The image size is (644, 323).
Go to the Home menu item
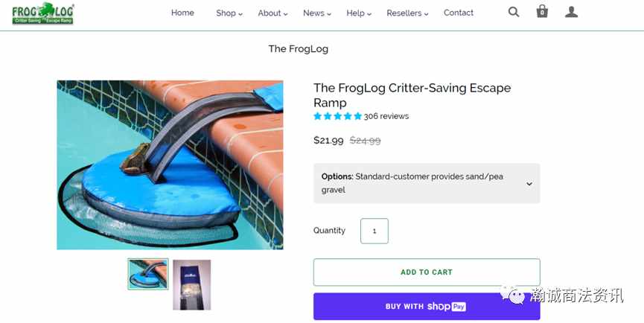(x=182, y=13)
